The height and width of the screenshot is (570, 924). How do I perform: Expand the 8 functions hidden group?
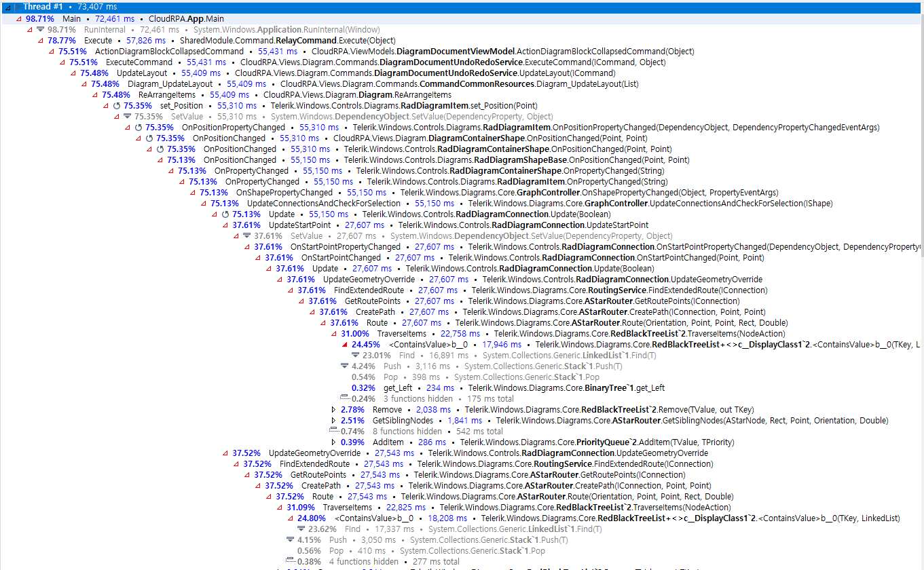[333, 431]
